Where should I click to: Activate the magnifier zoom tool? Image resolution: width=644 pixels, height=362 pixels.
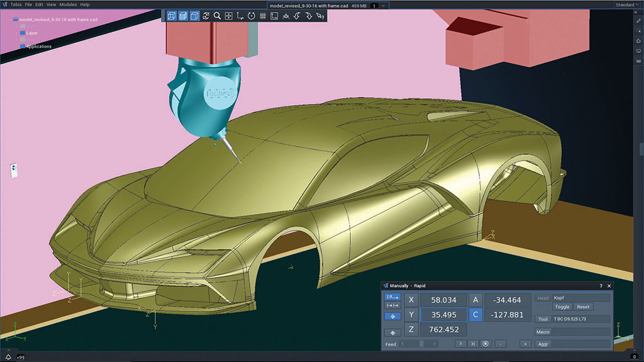(x=217, y=16)
